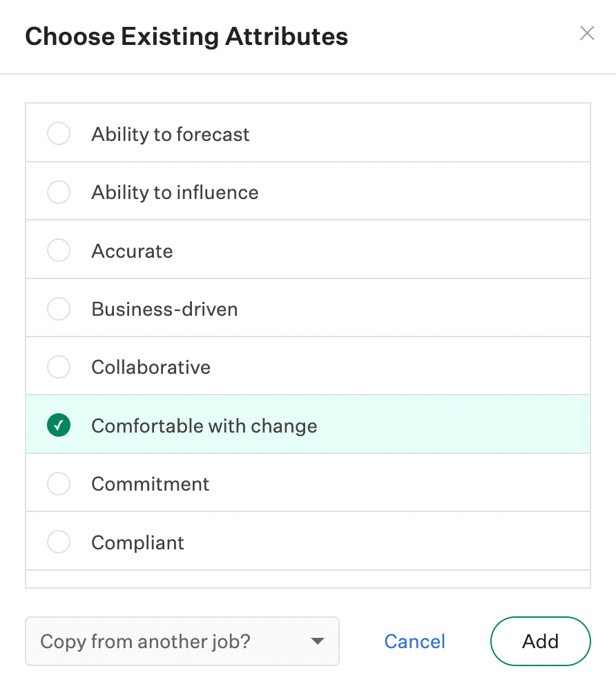Screen dimensions: 616x691
Task: Check the Compliant attribute
Action: (59, 542)
